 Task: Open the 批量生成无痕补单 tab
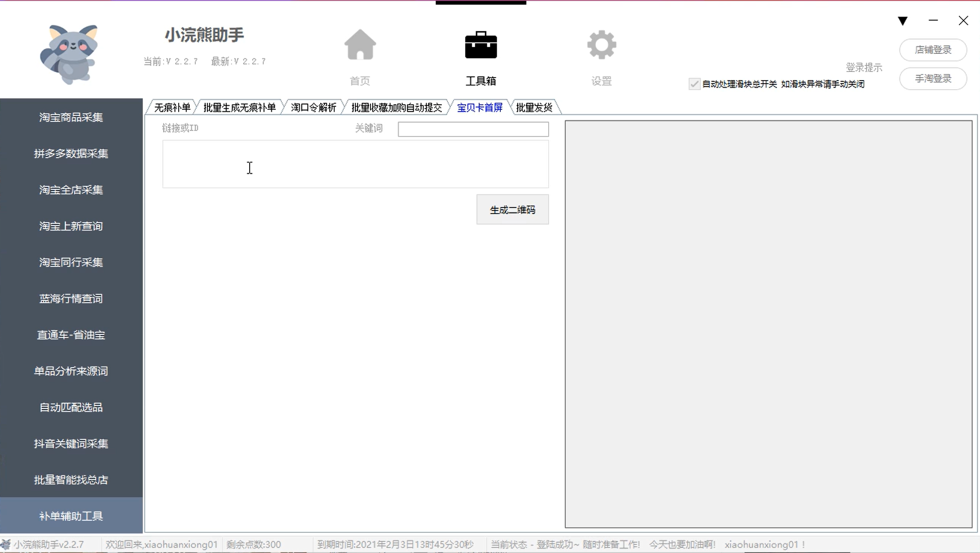239,107
